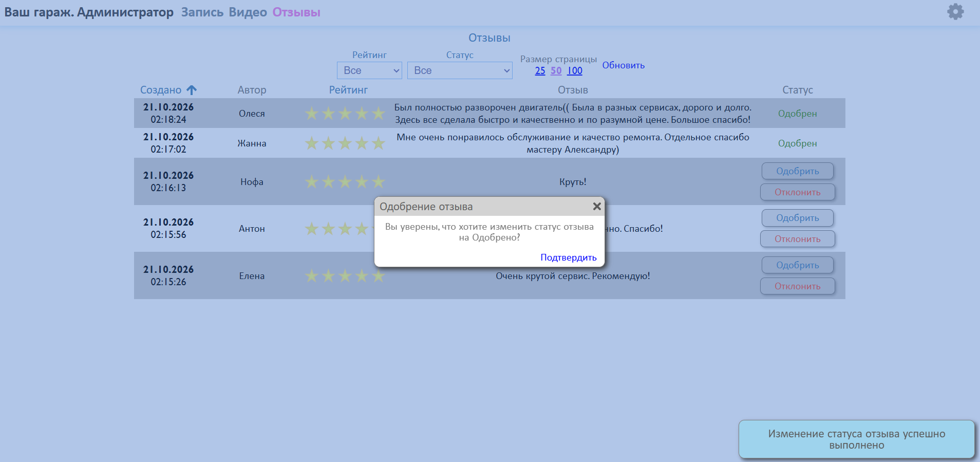Approve Нофа's review
Image resolution: width=980 pixels, height=462 pixels.
point(798,171)
